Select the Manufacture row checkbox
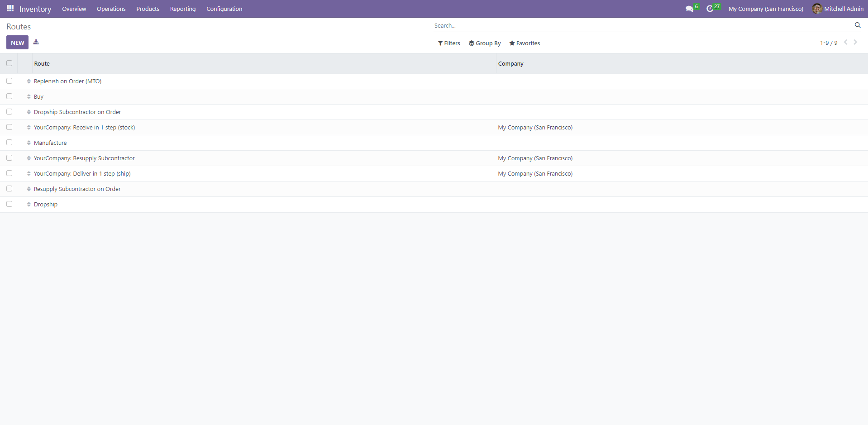 (9, 143)
